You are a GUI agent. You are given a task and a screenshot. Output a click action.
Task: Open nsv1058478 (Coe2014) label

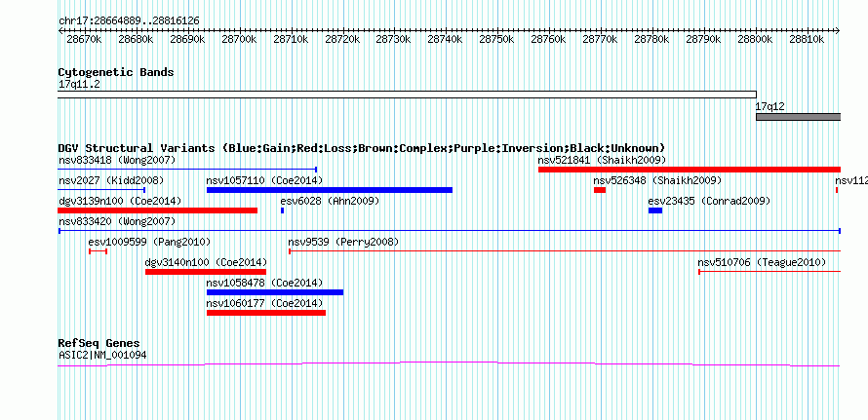264,284
